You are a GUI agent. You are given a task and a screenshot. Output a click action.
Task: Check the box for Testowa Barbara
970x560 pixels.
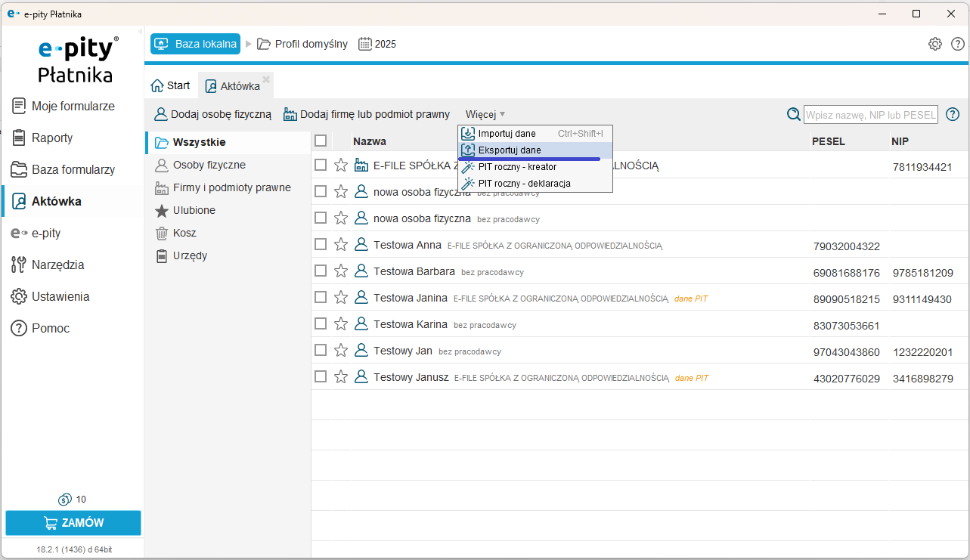[321, 271]
